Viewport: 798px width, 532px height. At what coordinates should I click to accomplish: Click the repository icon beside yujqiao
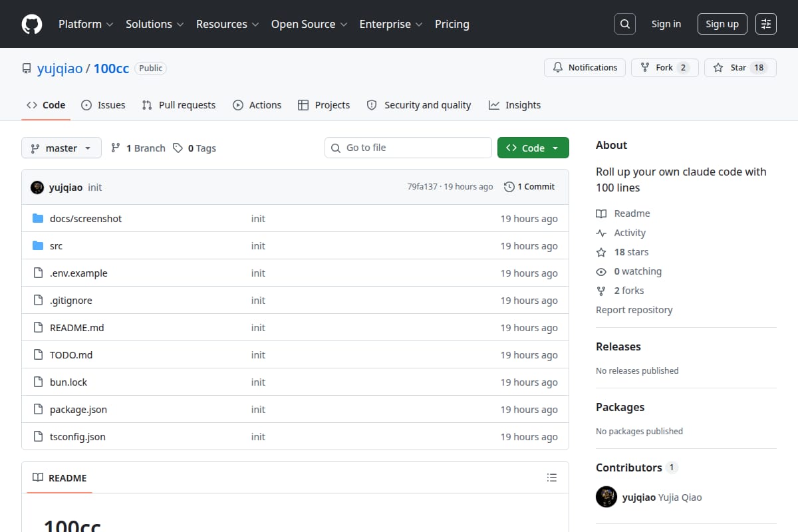(x=27, y=68)
